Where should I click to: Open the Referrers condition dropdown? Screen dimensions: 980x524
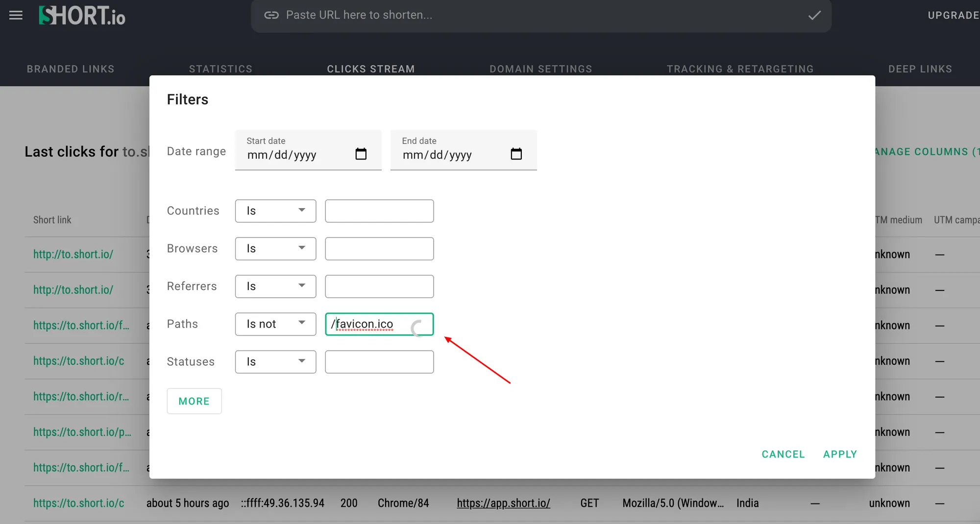pyautogui.click(x=275, y=286)
